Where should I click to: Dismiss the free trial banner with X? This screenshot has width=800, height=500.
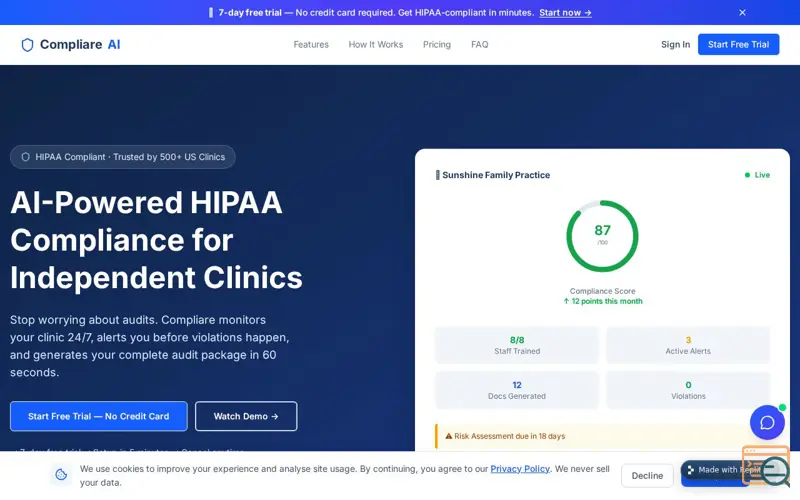(742, 13)
